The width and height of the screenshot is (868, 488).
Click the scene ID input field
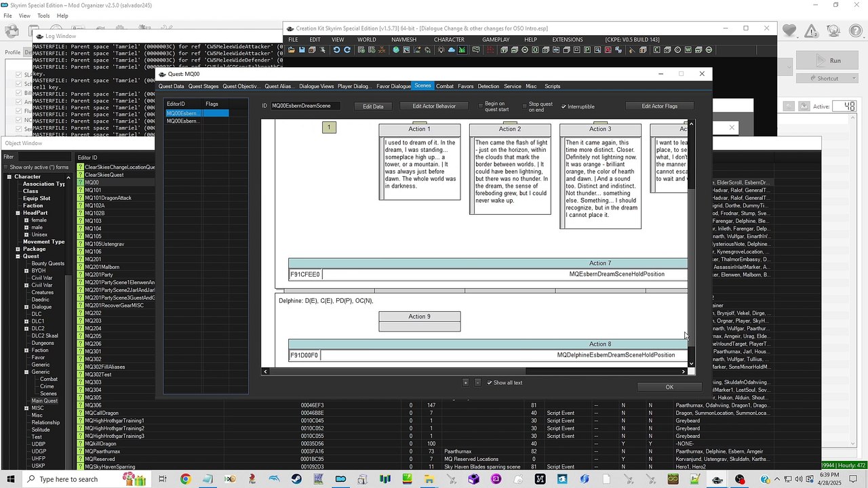click(x=305, y=106)
